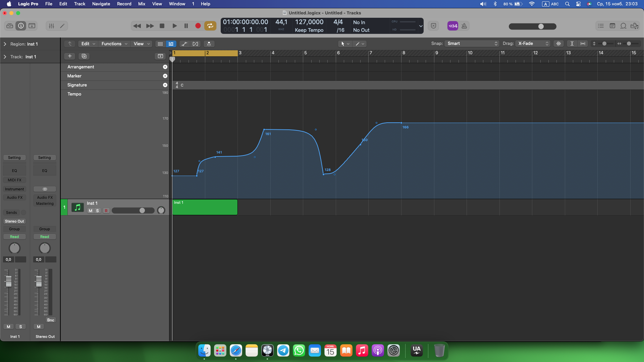The image size is (644, 362).
Task: Start playback with the Play button
Action: 174,26
